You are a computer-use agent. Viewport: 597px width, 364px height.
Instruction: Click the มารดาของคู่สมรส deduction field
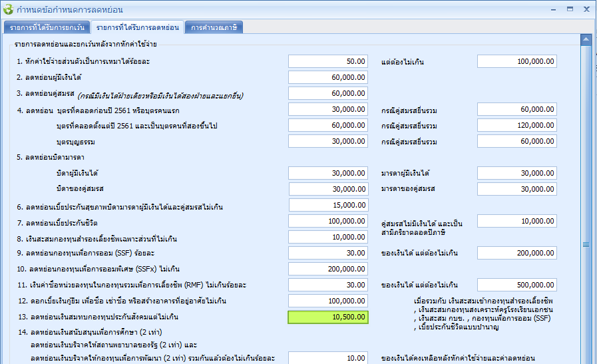(x=516, y=189)
